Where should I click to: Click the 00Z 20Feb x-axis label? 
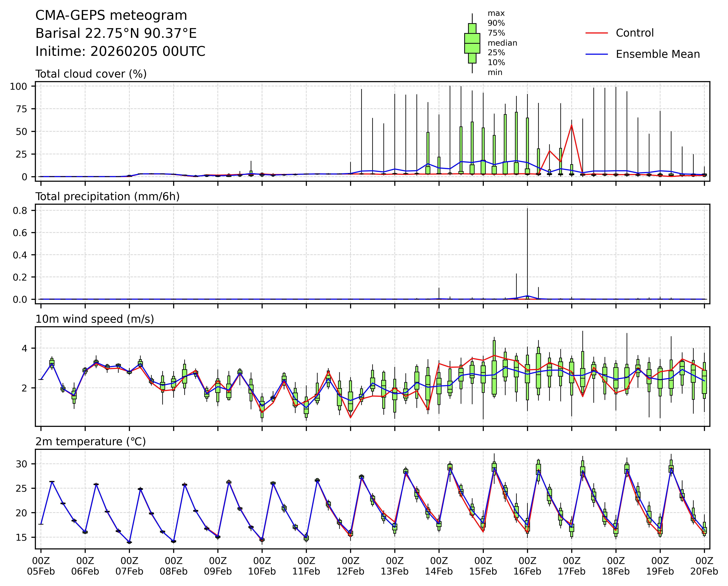pyautogui.click(x=704, y=566)
